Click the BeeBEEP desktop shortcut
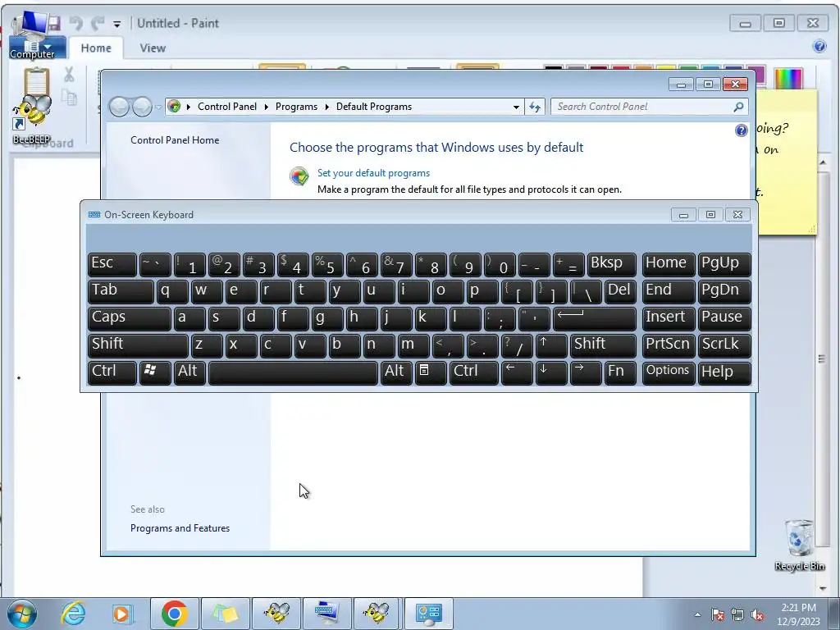840x630 pixels. click(x=32, y=120)
